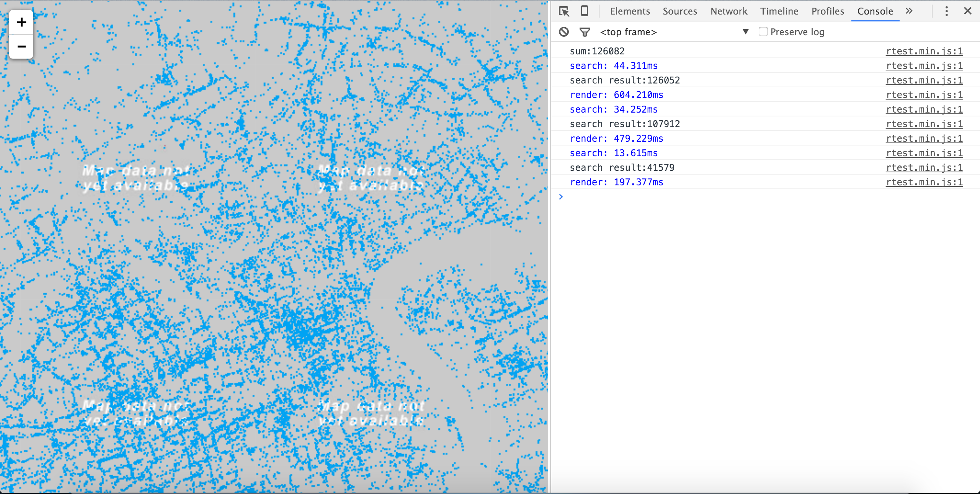Screen dimensions: 980x494
Task: Open the DevTools three-dot menu
Action: [946, 11]
